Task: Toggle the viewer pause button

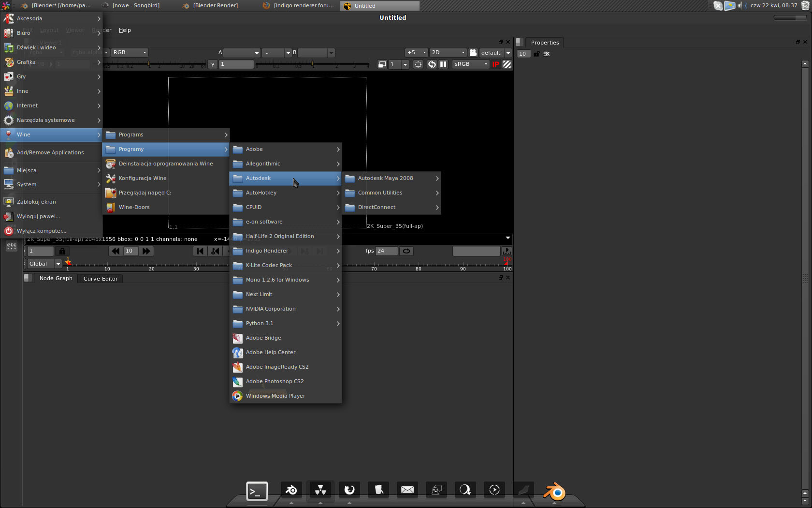Action: click(x=443, y=64)
